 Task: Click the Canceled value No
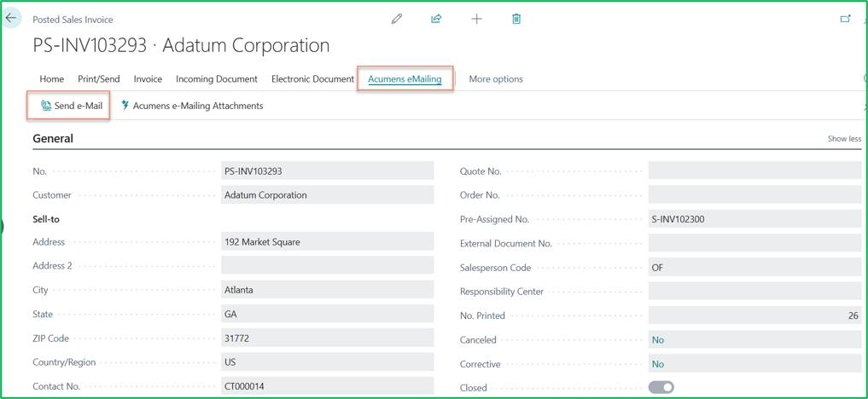pos(658,340)
